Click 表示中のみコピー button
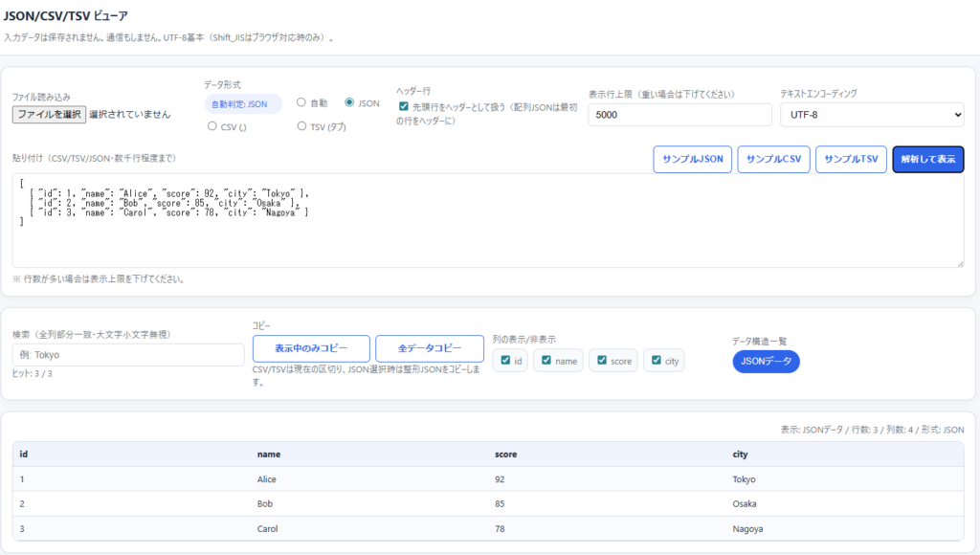The height and width of the screenshot is (555, 980). (310, 348)
